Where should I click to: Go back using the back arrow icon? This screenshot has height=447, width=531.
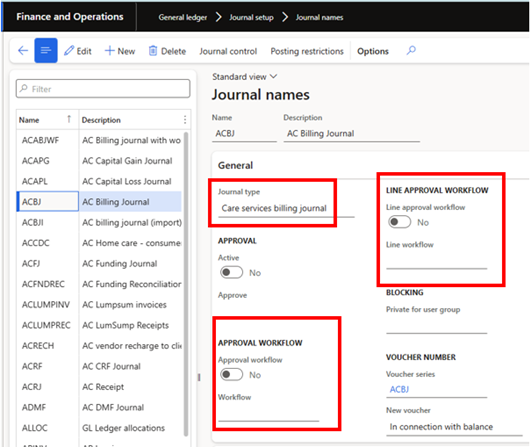click(x=23, y=51)
